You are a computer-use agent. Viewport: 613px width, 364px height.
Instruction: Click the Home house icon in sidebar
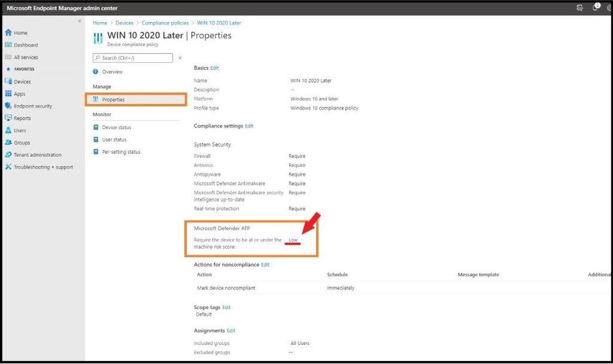[x=8, y=32]
